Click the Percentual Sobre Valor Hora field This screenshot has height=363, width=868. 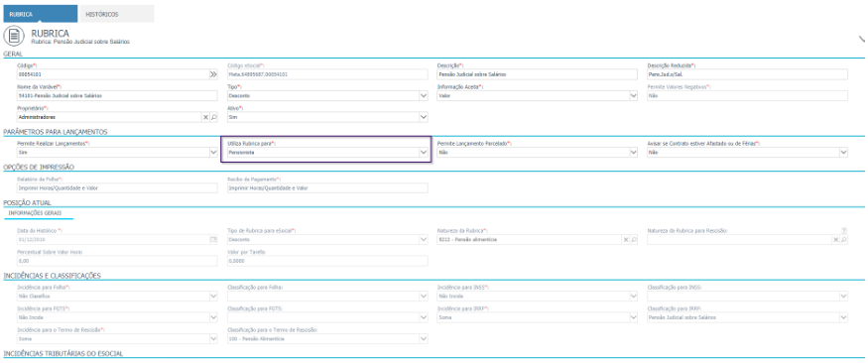pos(117,261)
